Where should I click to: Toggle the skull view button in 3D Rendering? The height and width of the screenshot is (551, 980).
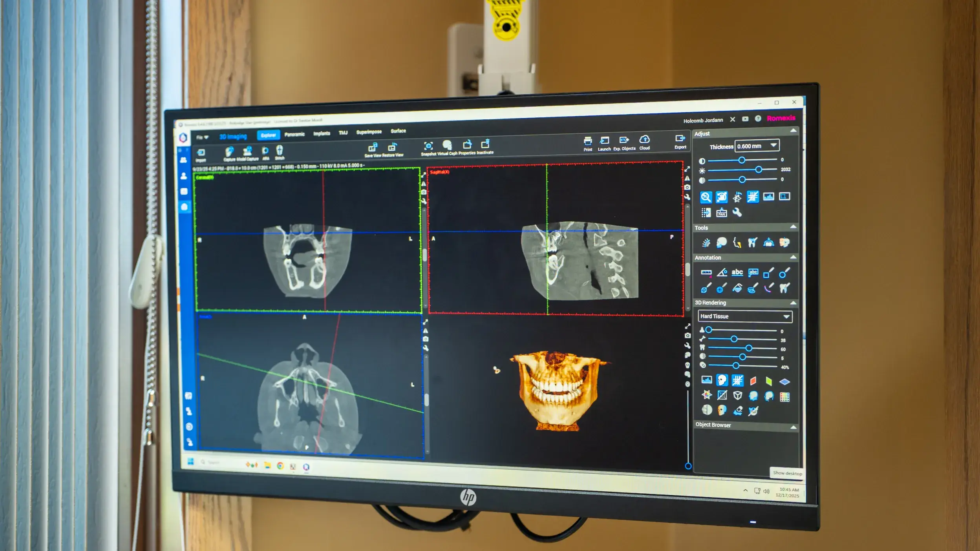(722, 380)
